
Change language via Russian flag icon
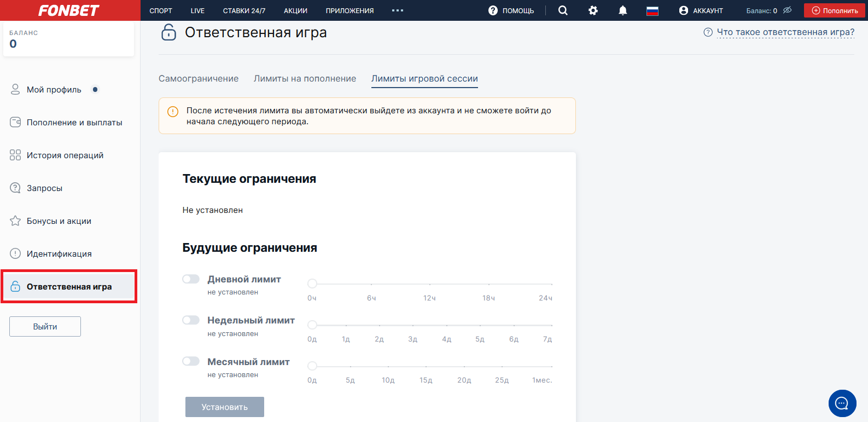point(653,10)
